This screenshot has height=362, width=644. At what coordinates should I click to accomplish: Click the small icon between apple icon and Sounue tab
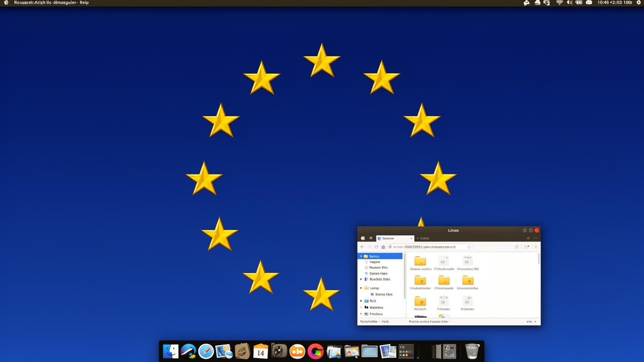[371, 238]
